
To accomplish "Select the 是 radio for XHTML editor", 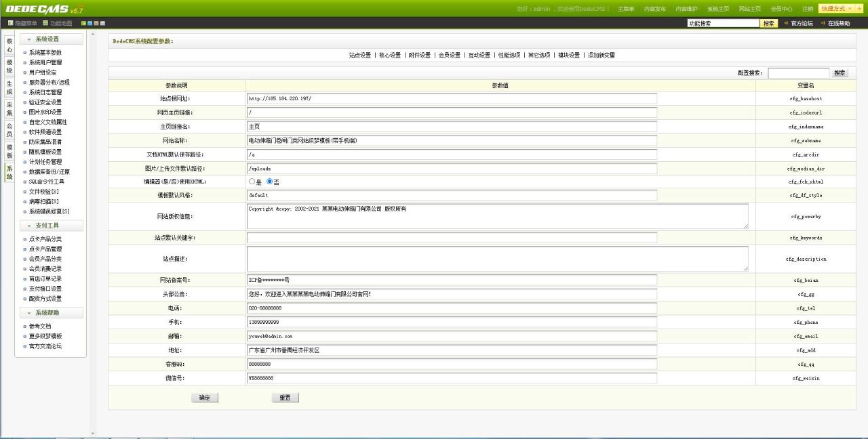I will pos(252,182).
